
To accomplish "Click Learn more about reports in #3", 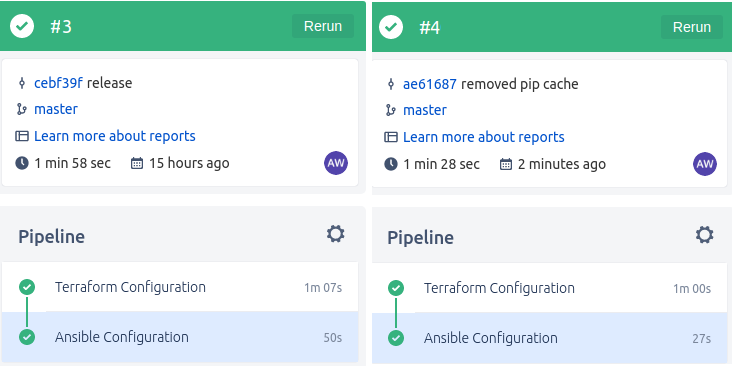I will click(x=115, y=136).
